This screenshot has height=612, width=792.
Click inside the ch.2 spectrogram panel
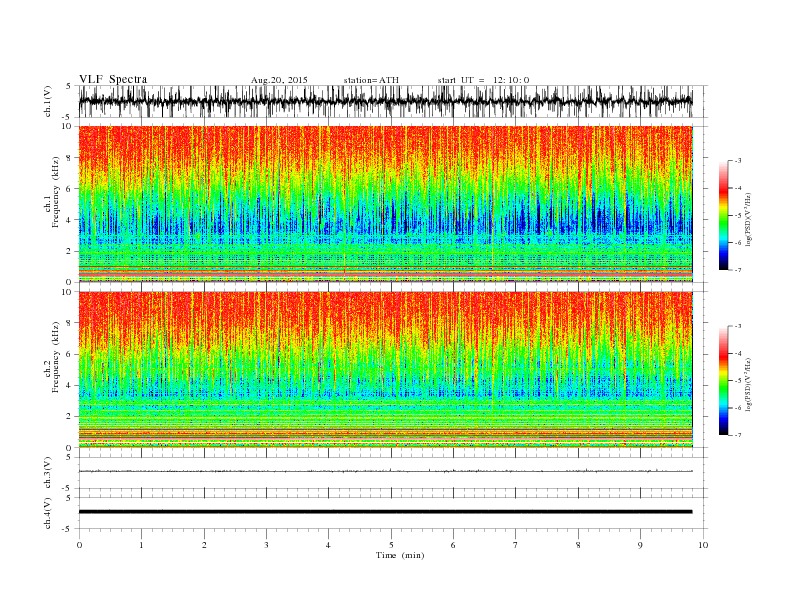385,370
